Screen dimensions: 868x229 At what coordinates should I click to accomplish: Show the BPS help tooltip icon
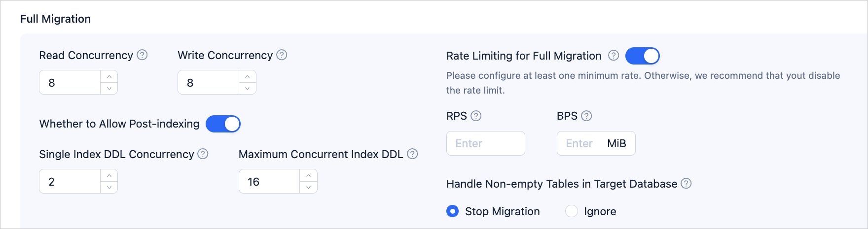pyautogui.click(x=586, y=116)
